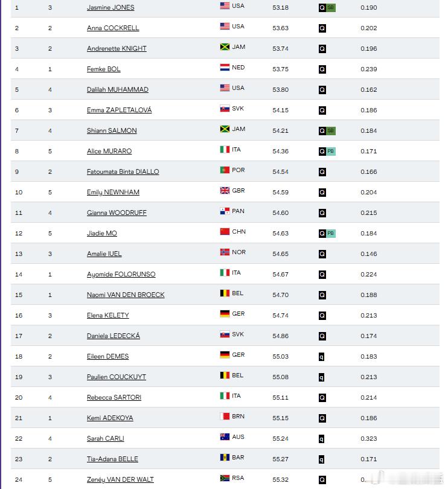448x489 pixels.
Task: Click the Australia flag beside AUS
Action: click(x=225, y=436)
